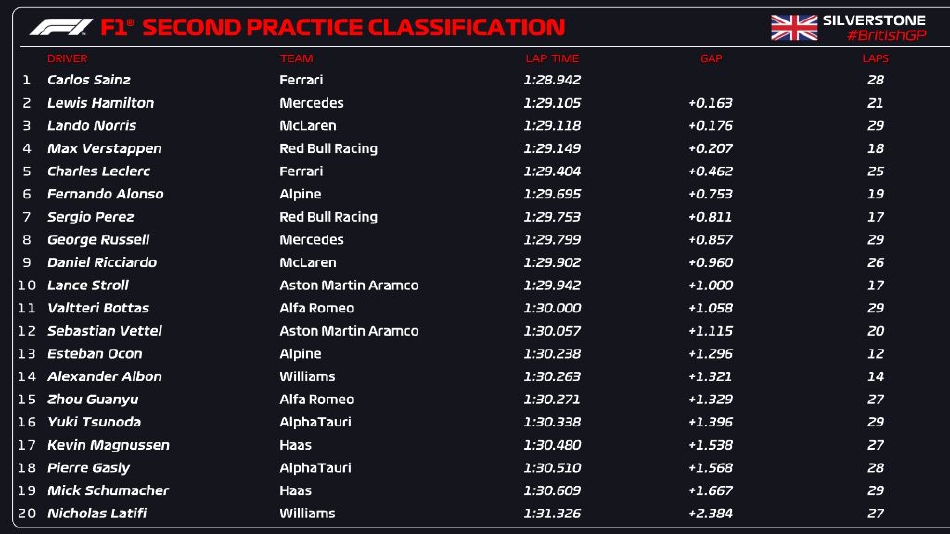Click the Second Practice Classification title
Screen dimensions: 950x534
(353, 27)
